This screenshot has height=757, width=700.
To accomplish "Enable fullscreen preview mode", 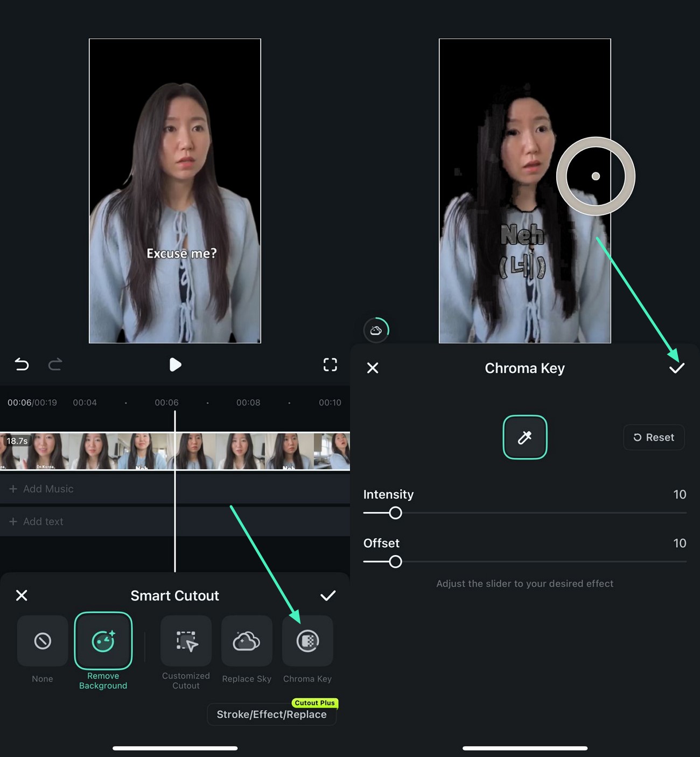I will pos(330,365).
